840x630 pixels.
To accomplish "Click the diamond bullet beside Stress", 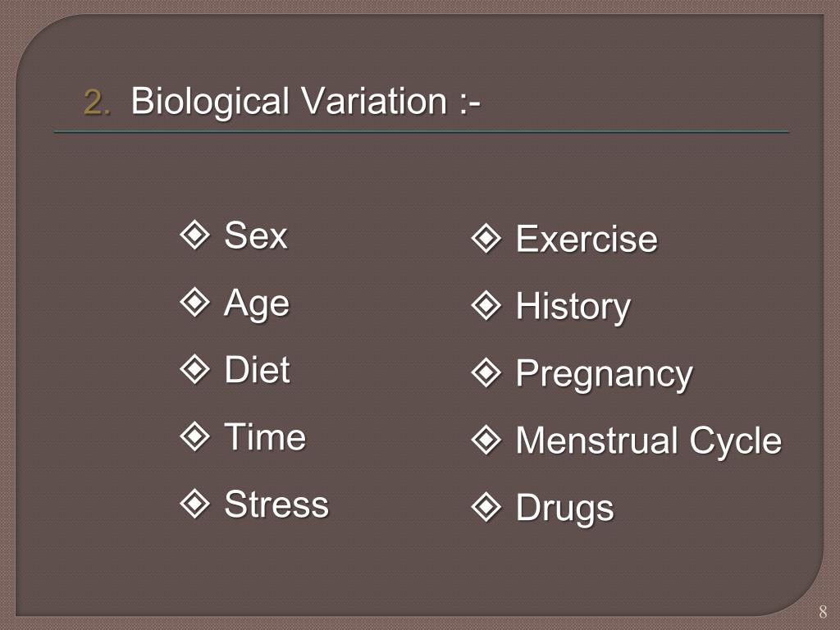I will pyautogui.click(x=194, y=504).
